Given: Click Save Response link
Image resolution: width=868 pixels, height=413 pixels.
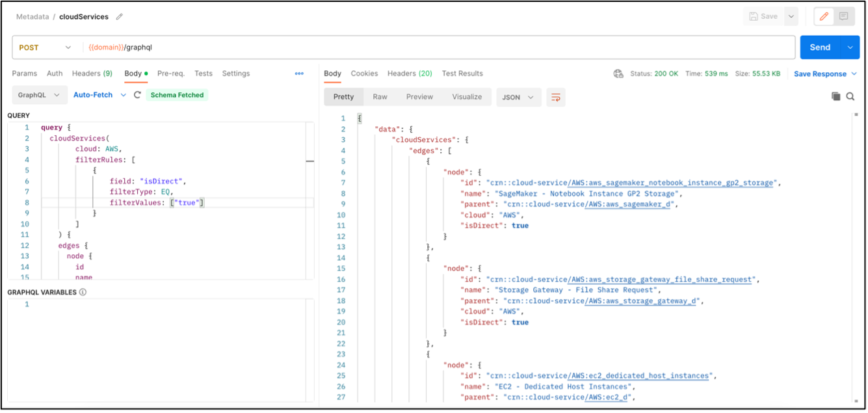Looking at the screenshot, I should pos(820,74).
